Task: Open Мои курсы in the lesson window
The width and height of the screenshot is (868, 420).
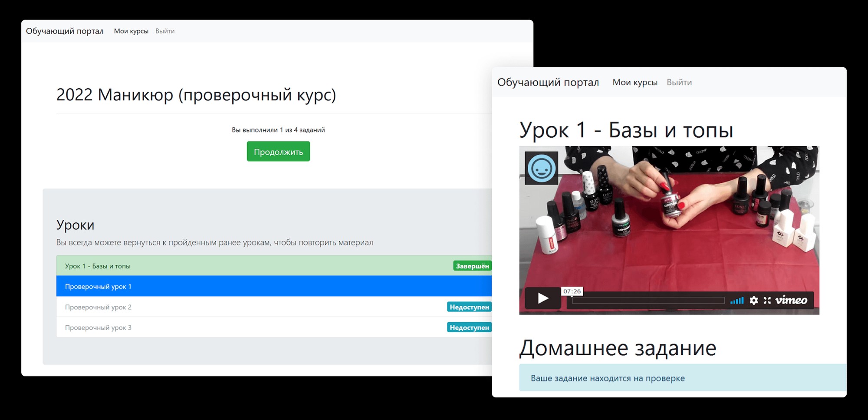Action: [x=635, y=83]
